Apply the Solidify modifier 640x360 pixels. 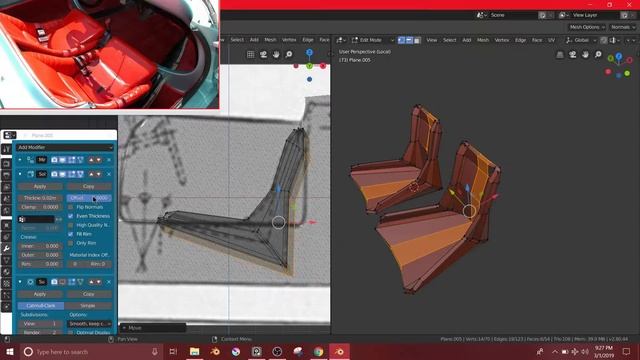click(40, 186)
